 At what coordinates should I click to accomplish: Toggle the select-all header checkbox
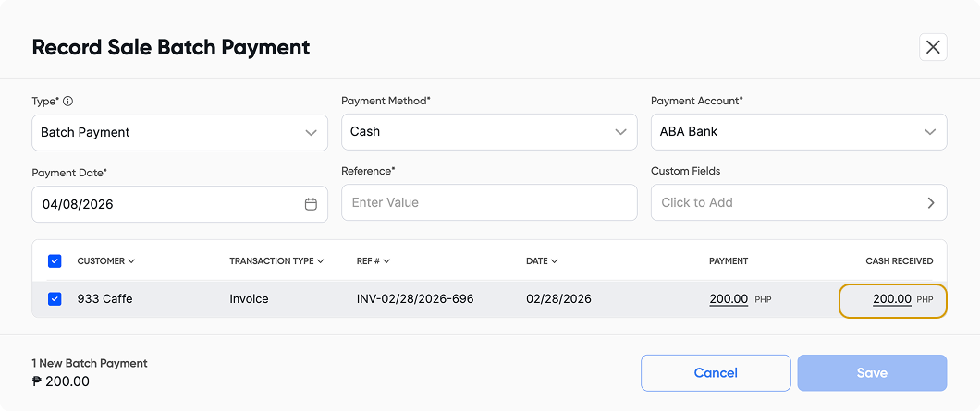(x=55, y=261)
